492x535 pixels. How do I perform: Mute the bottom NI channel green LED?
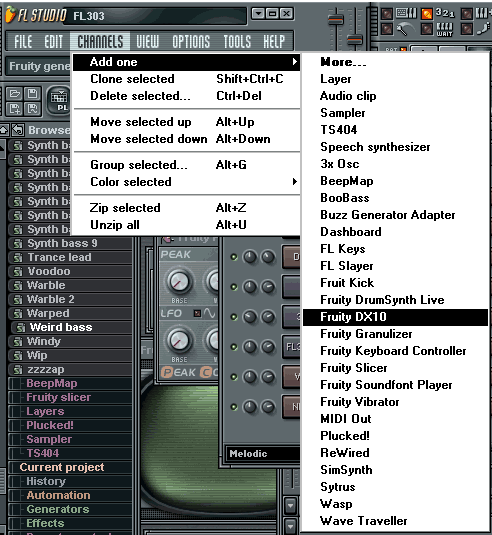click(234, 407)
